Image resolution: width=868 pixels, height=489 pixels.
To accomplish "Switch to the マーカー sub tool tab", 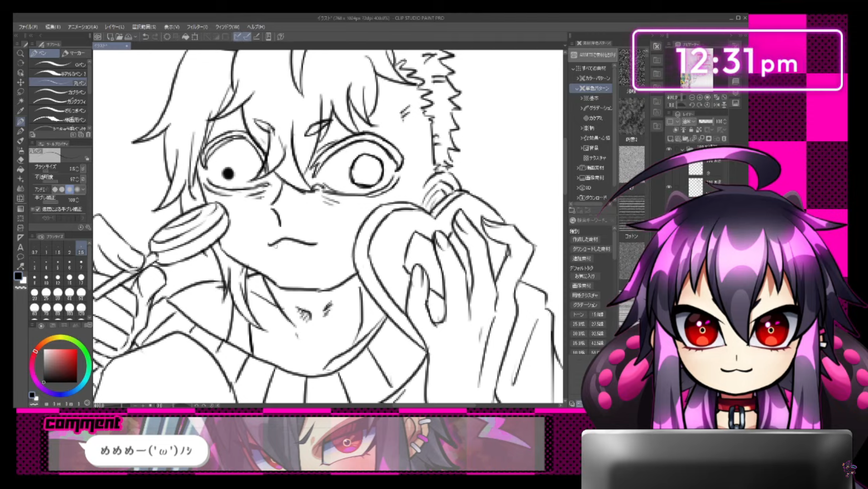I will click(74, 53).
